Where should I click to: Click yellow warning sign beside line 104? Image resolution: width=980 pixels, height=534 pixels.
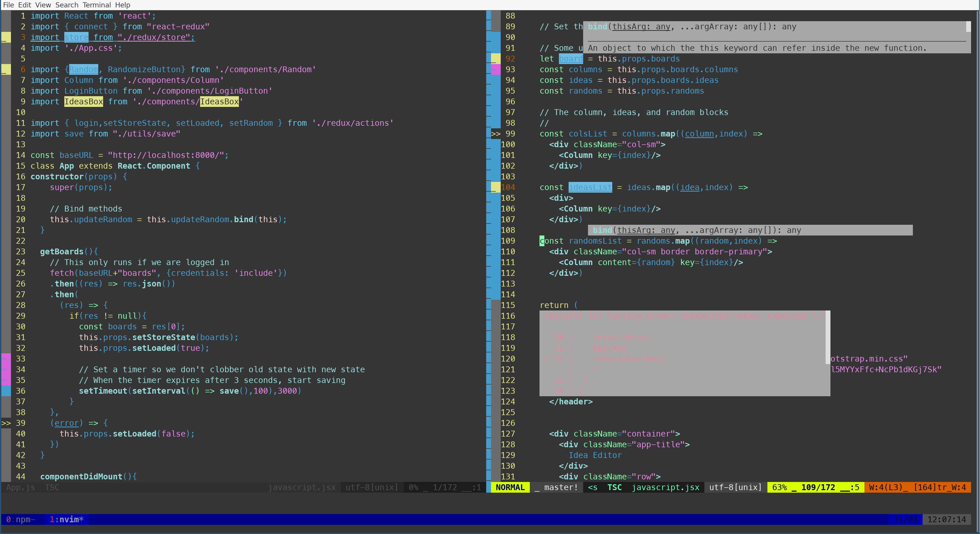click(496, 188)
